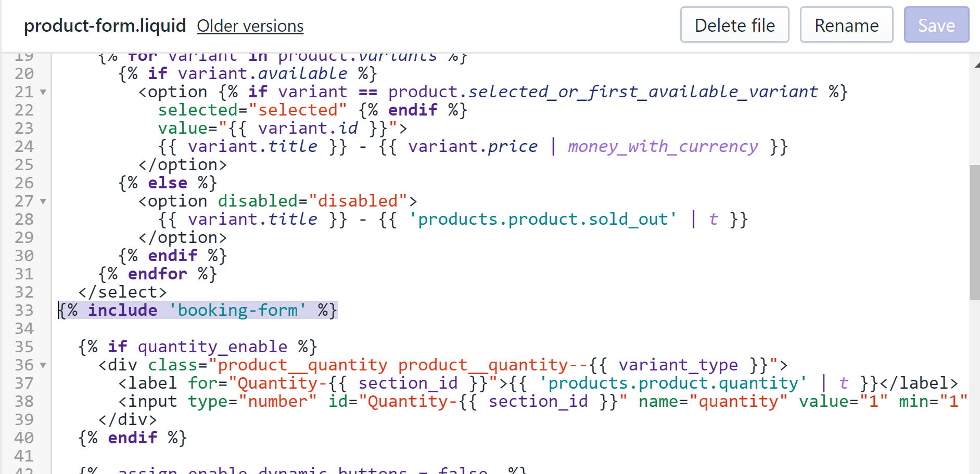Click the Rename button
The width and height of the screenshot is (980, 474).
pyautogui.click(x=846, y=25)
